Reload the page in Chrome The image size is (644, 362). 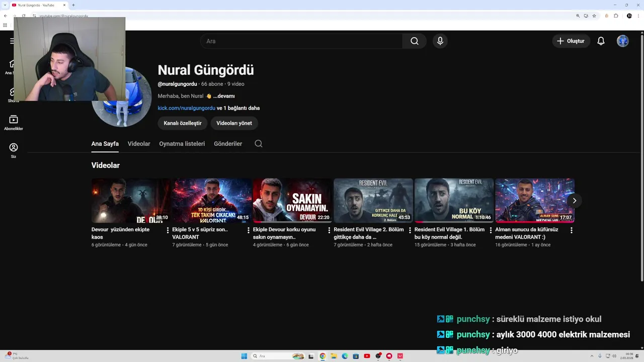point(24,16)
